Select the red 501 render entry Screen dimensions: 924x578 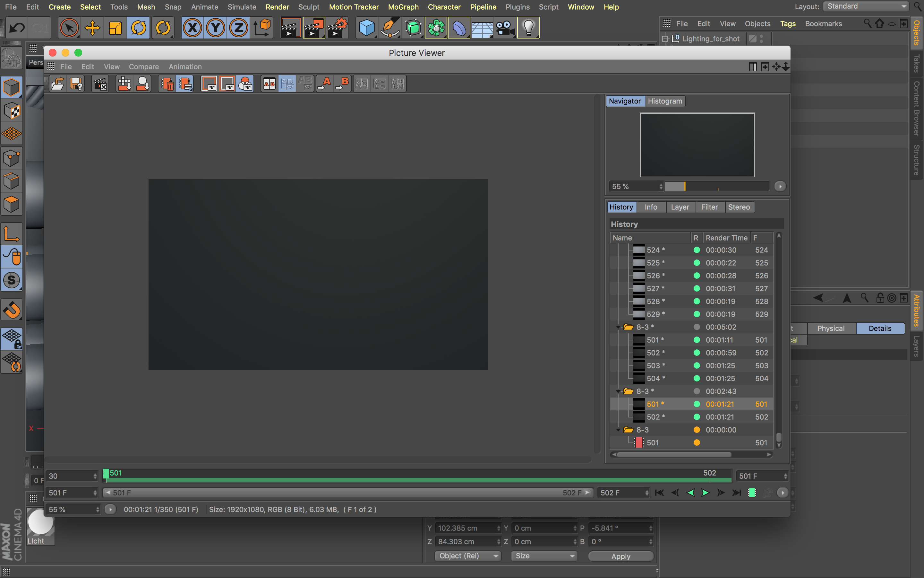[692, 443]
